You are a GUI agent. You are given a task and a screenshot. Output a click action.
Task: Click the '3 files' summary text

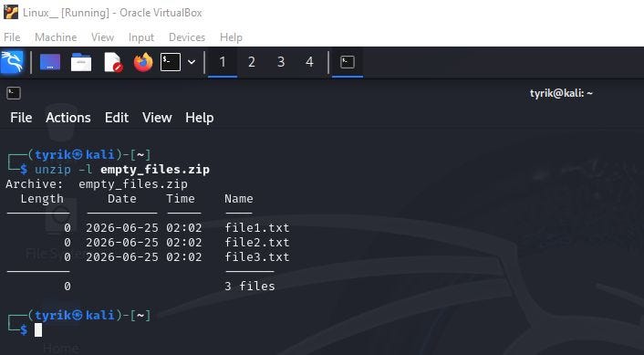tap(250, 286)
